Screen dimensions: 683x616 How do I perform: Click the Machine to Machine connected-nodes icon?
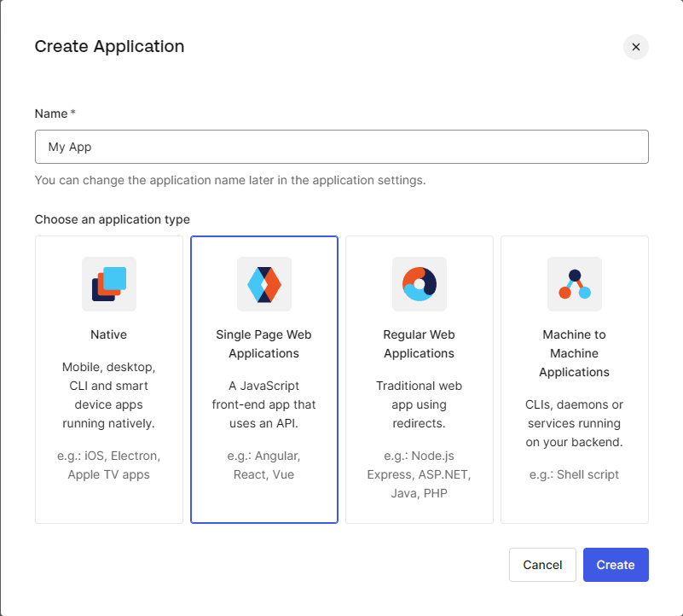[575, 283]
